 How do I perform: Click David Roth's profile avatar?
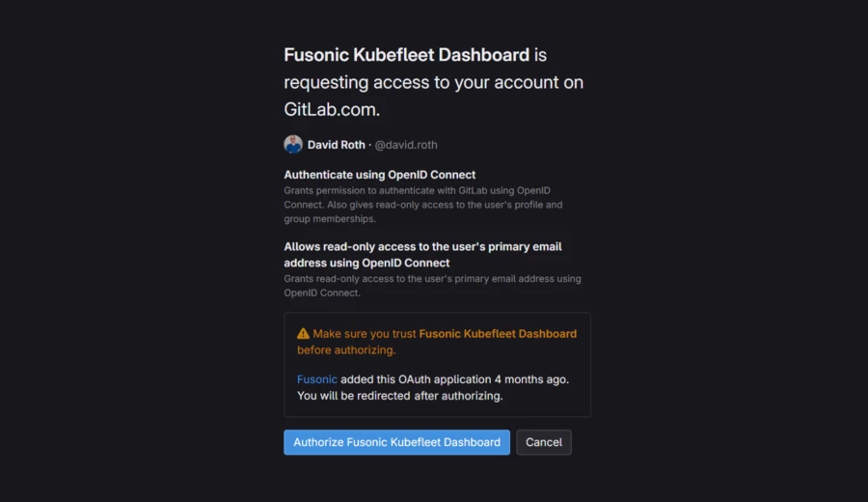(293, 145)
